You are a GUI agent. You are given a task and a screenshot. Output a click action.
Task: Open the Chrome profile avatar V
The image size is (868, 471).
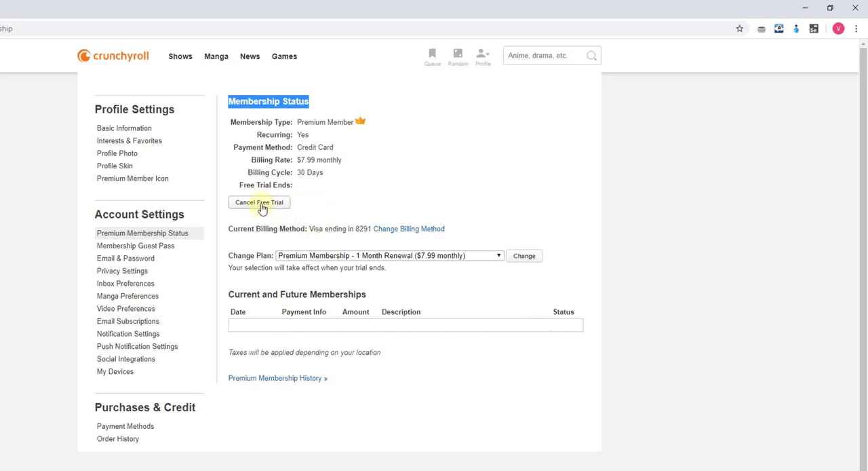pyautogui.click(x=838, y=29)
